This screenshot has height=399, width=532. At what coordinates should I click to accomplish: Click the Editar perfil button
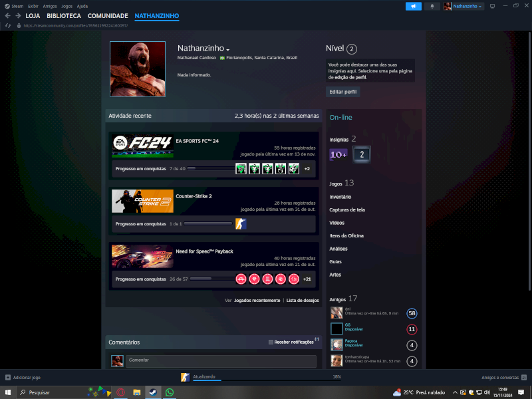[x=342, y=92]
